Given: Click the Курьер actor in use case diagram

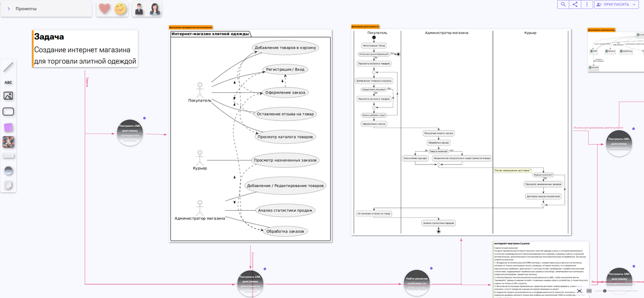Looking at the screenshot, I should coord(200,160).
